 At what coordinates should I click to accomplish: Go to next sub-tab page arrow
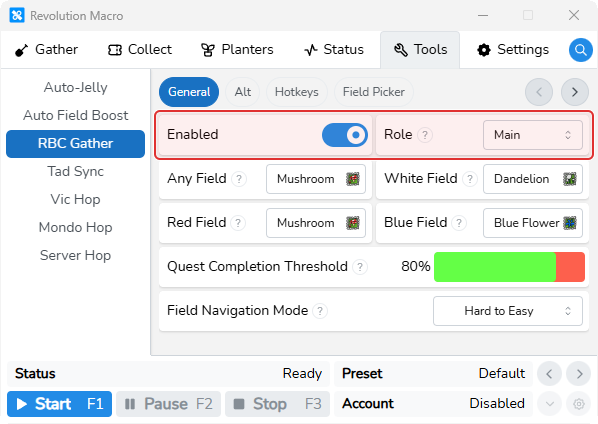(x=575, y=92)
